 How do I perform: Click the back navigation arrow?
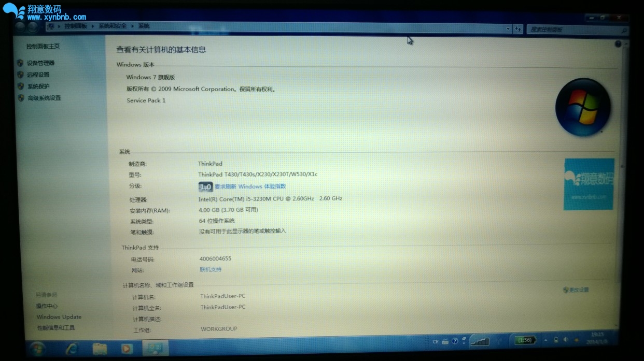click(x=20, y=26)
